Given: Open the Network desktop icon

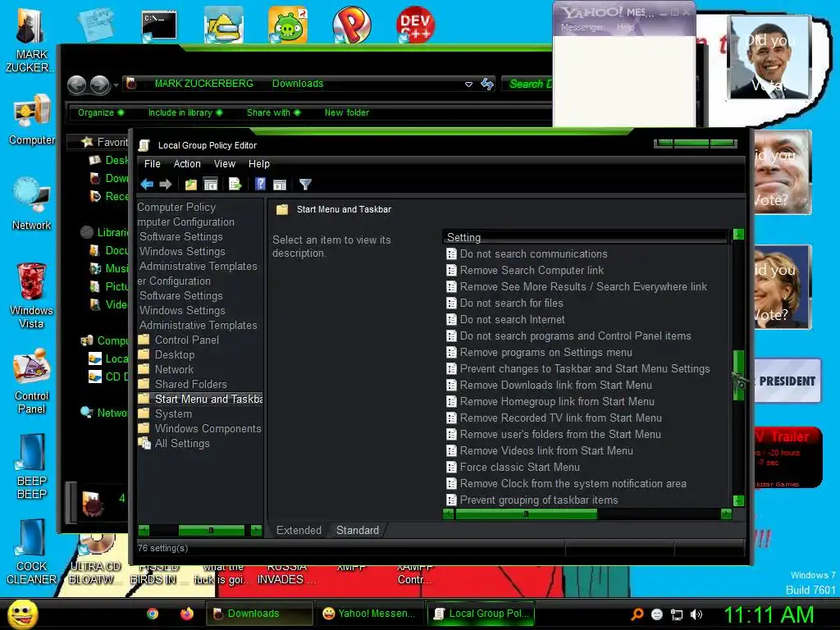Looking at the screenshot, I should point(32,204).
